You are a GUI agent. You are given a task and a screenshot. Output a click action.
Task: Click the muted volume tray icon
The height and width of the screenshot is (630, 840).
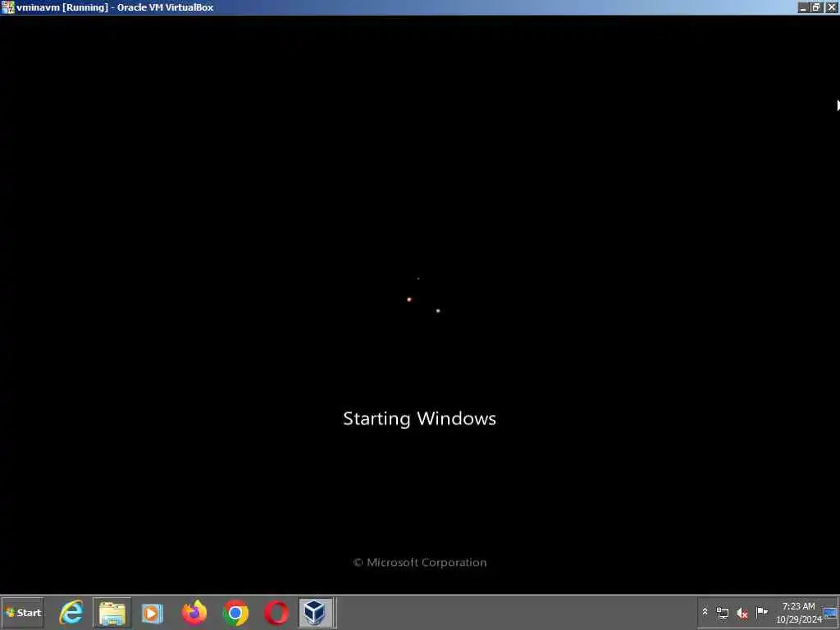tap(742, 613)
